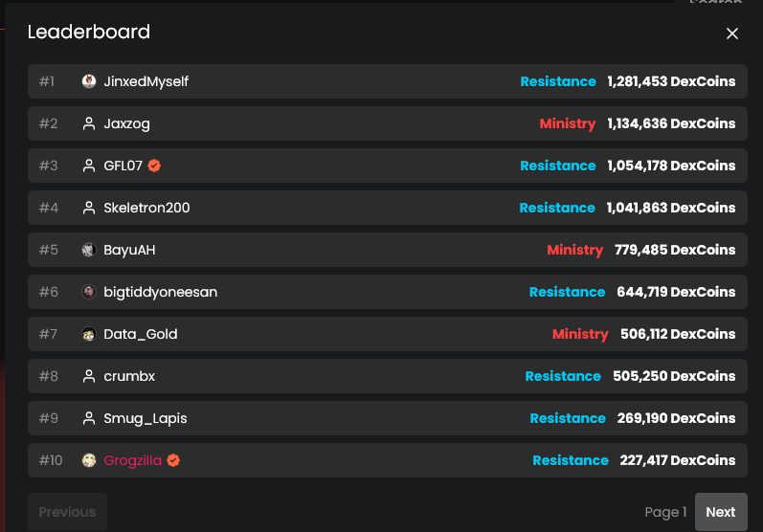Open the Grogzilla username link
The width and height of the screenshot is (763, 532).
tap(133, 460)
